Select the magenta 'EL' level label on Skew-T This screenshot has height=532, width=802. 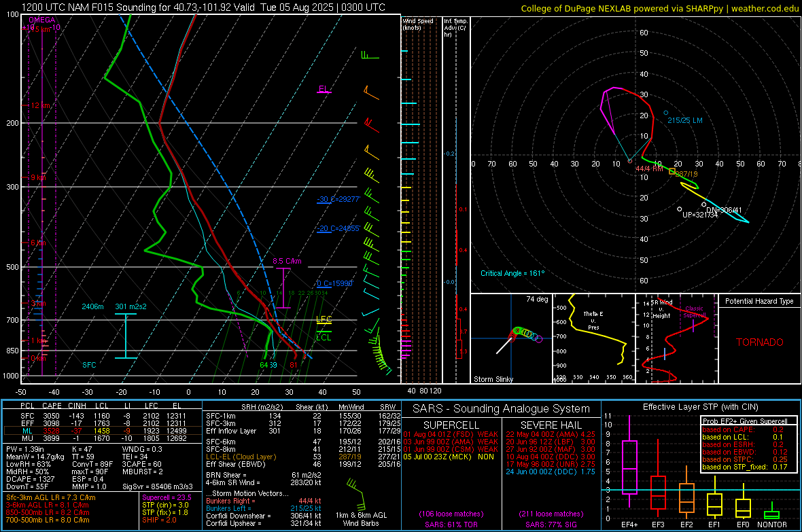click(324, 89)
